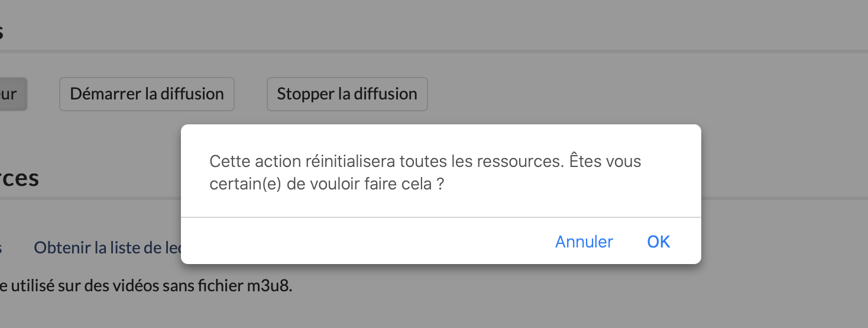Click the dimmed backdrop right of Stopper la diffusion

tap(591, 94)
